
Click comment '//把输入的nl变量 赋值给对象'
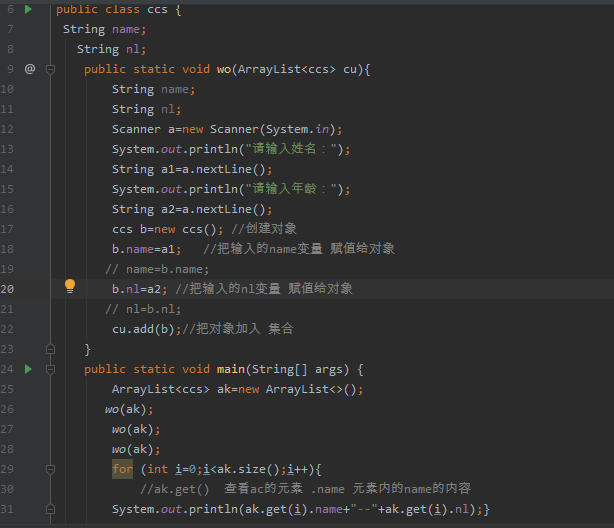(264, 289)
